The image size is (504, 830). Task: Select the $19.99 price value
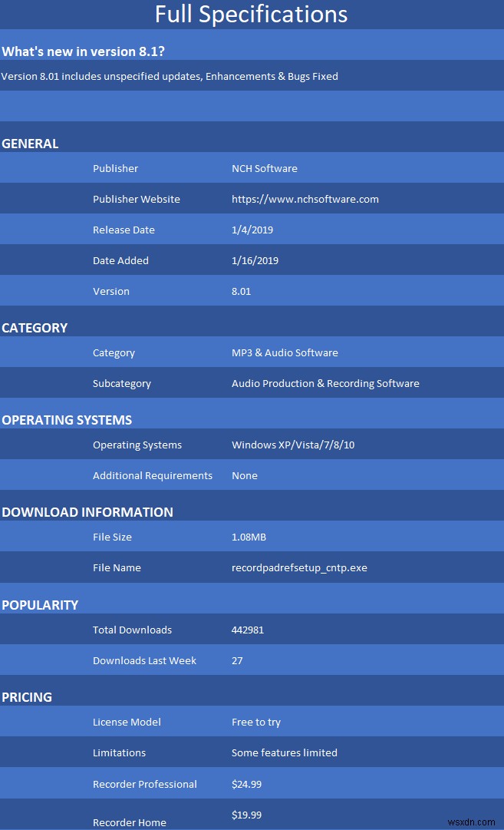(246, 815)
